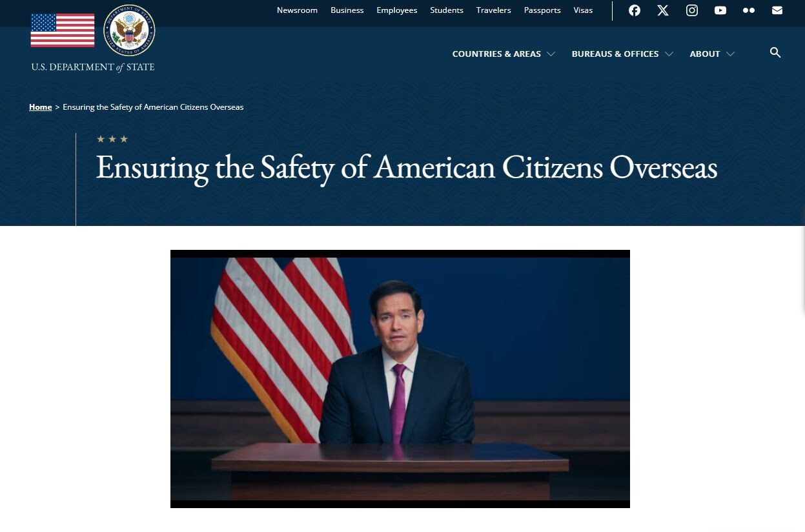Viewport: 805px width, 532px height.
Task: Expand the Countries & Areas menu
Action: click(504, 54)
